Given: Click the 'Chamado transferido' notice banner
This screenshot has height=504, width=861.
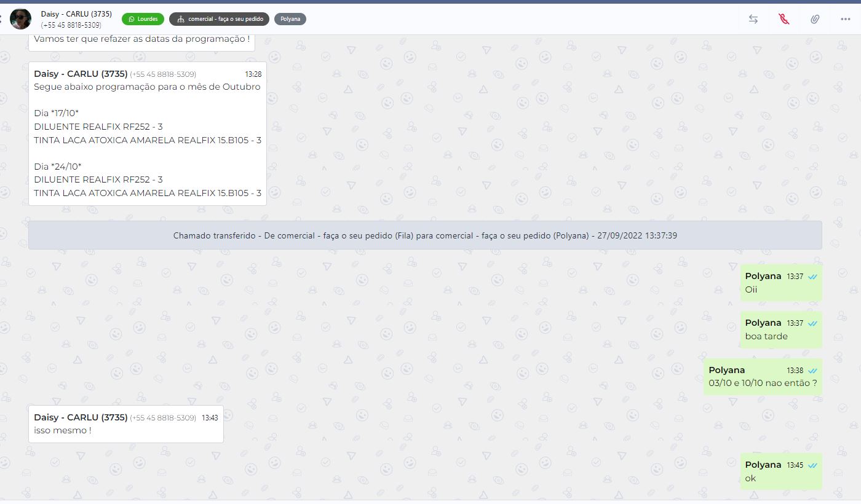Looking at the screenshot, I should click(x=425, y=235).
